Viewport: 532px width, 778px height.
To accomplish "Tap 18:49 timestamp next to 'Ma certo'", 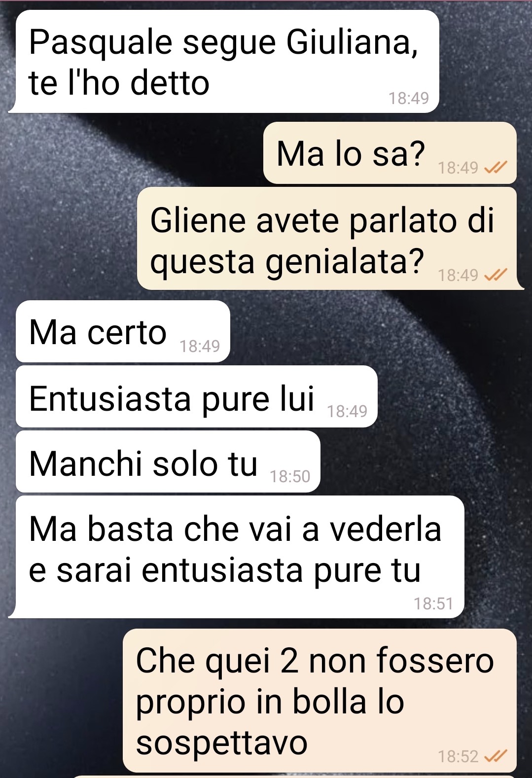I will pyautogui.click(x=199, y=346).
